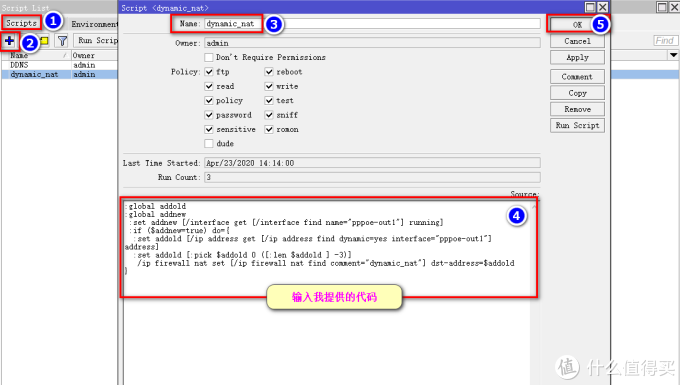Toggle Don't Require Permissions checkbox
This screenshot has width=680, height=385.
(209, 57)
